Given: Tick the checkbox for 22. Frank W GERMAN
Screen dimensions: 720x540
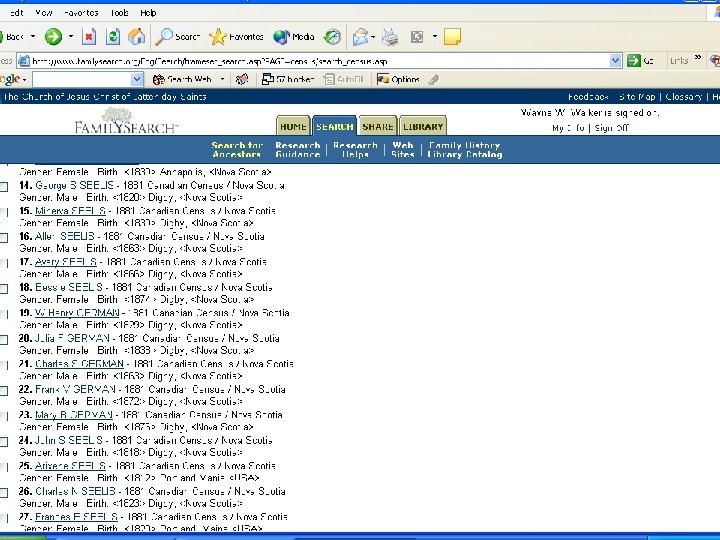Looking at the screenshot, I should tap(4, 391).
